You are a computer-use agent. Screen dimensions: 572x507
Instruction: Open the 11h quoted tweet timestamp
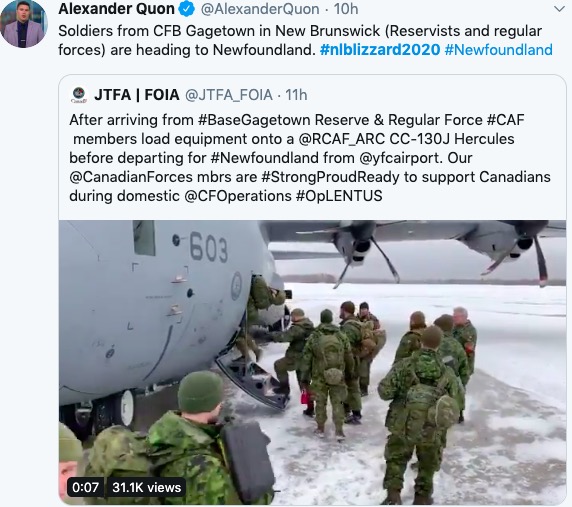(x=296, y=95)
